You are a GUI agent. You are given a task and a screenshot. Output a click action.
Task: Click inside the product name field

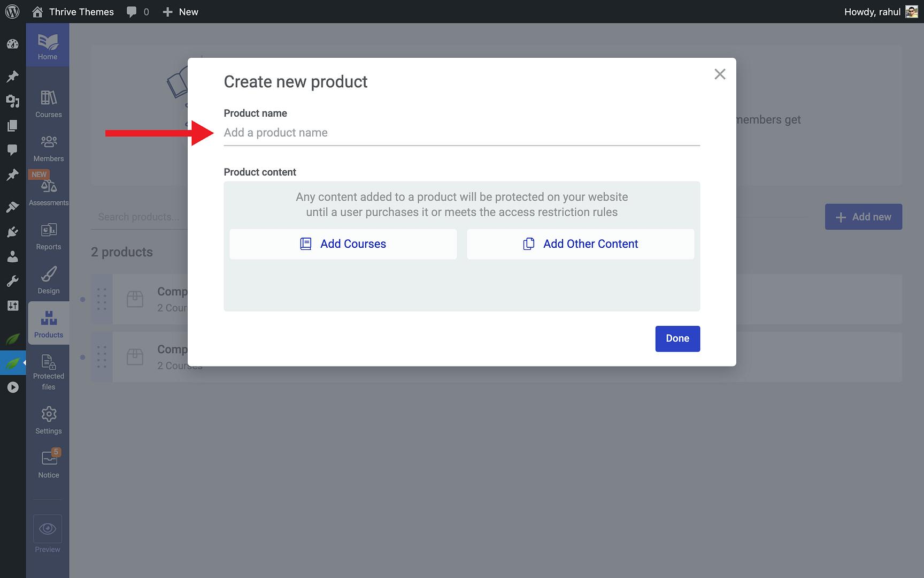point(461,133)
